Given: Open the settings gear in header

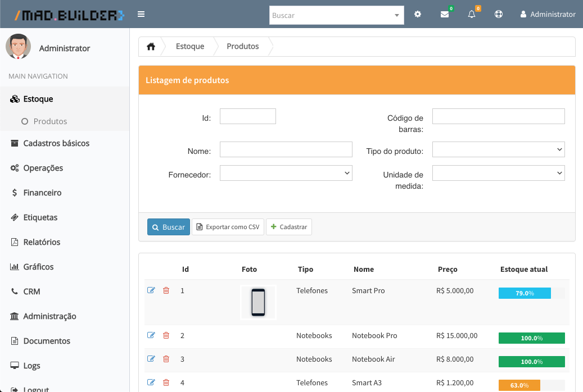Looking at the screenshot, I should point(418,14).
